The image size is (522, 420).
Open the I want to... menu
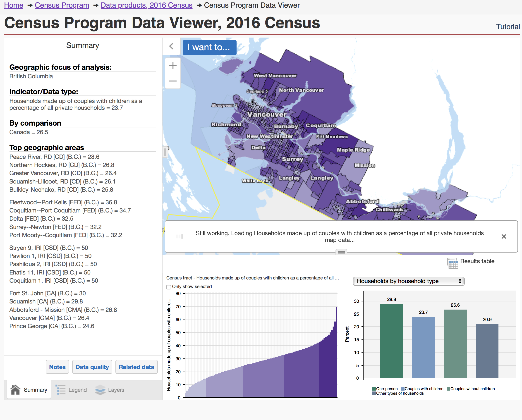(209, 47)
